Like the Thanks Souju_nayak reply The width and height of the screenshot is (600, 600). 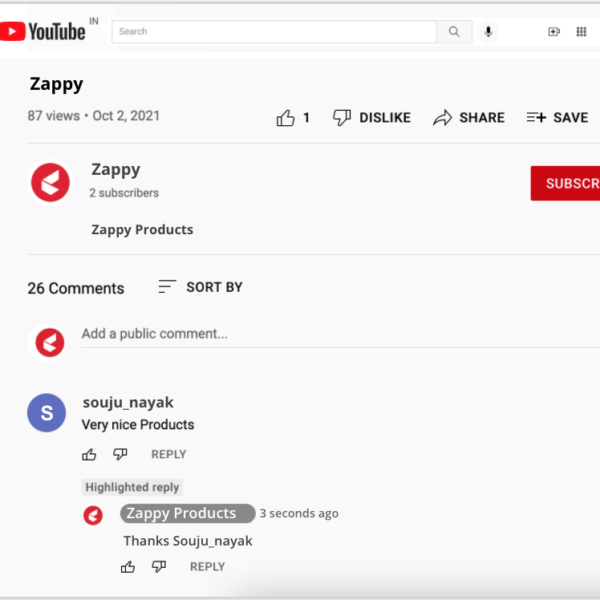128,567
